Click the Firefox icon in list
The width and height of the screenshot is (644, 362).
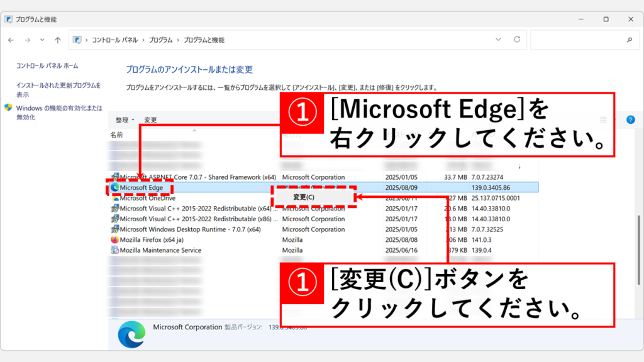tap(114, 239)
